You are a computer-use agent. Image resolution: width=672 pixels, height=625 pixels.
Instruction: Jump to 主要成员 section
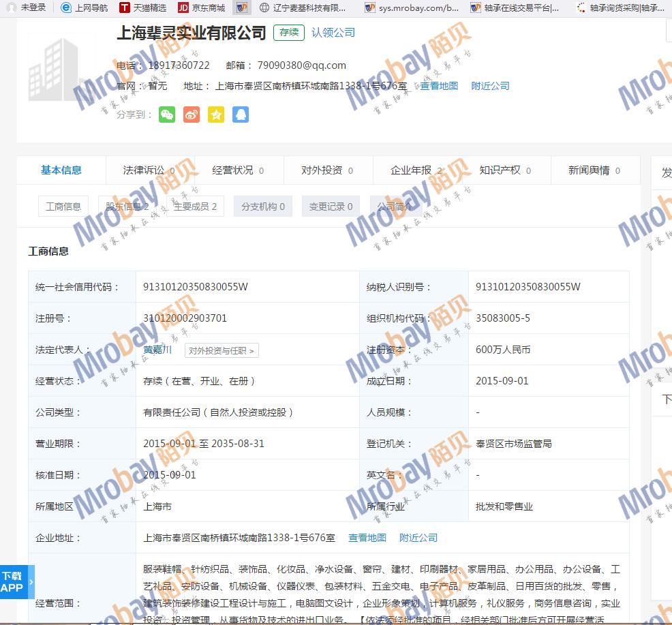(195, 207)
